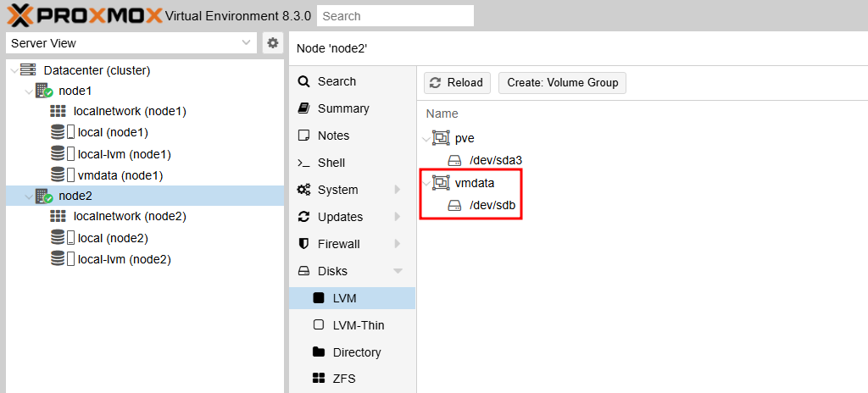Click node1 server icon with green check
The height and width of the screenshot is (393, 868).
[x=44, y=91]
